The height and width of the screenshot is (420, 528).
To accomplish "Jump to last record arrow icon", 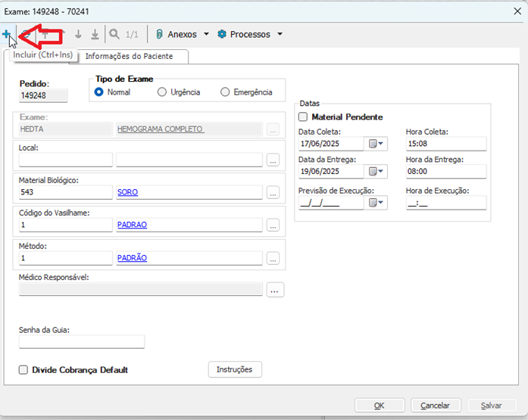I will tap(95, 34).
